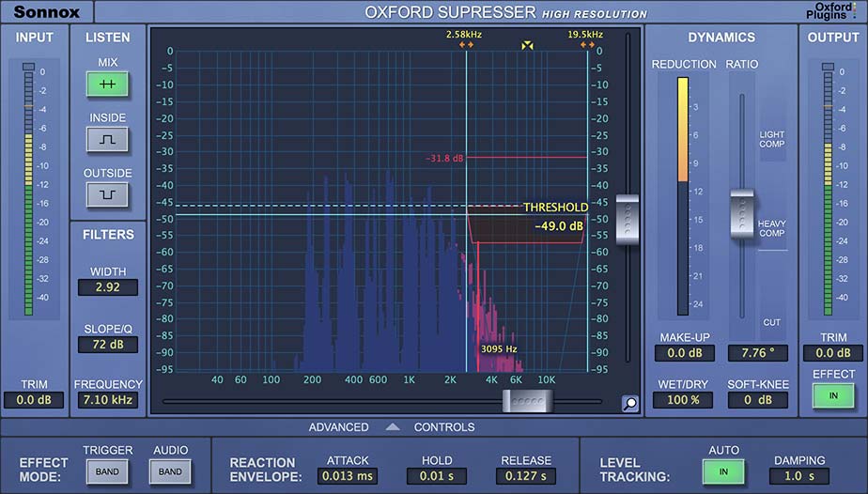The height and width of the screenshot is (494, 868).
Task: Toggle the EFFECT IN button
Action: [x=833, y=395]
